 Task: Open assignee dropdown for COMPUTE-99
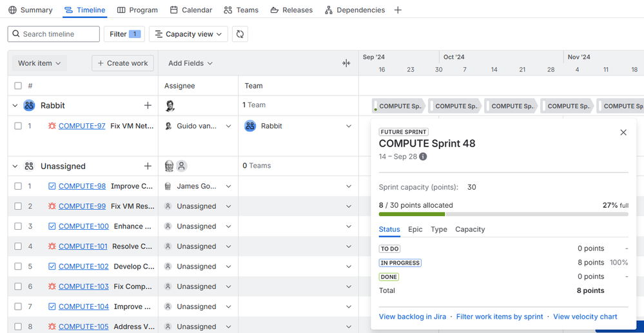[229, 206]
